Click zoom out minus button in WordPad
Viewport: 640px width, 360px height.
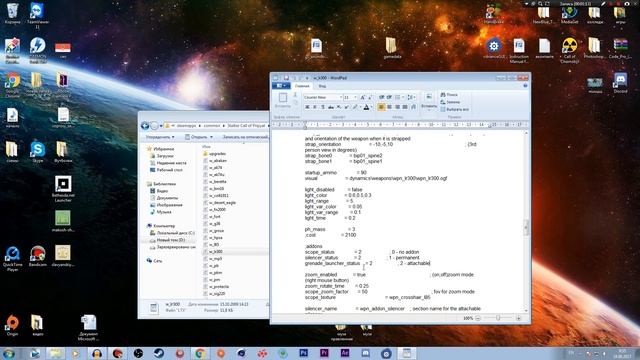click(478, 318)
